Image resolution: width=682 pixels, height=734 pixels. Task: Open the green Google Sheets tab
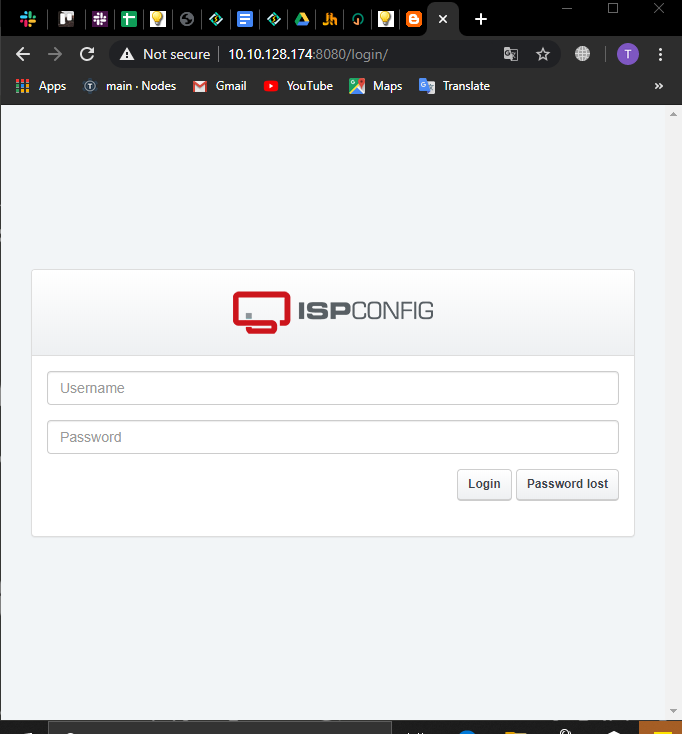click(x=129, y=19)
